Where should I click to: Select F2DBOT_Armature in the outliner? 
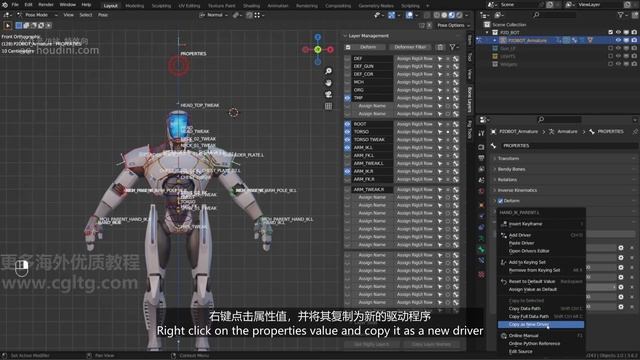[527, 40]
